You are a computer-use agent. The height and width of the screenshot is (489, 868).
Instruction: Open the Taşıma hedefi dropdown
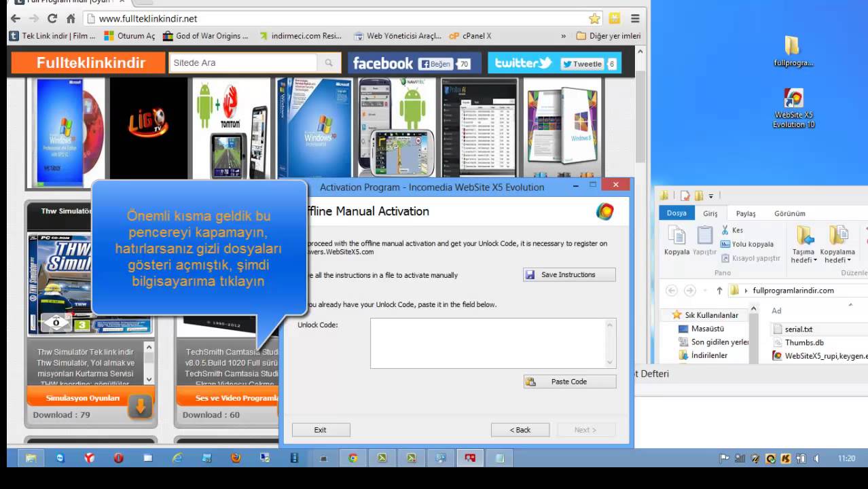coord(804,245)
